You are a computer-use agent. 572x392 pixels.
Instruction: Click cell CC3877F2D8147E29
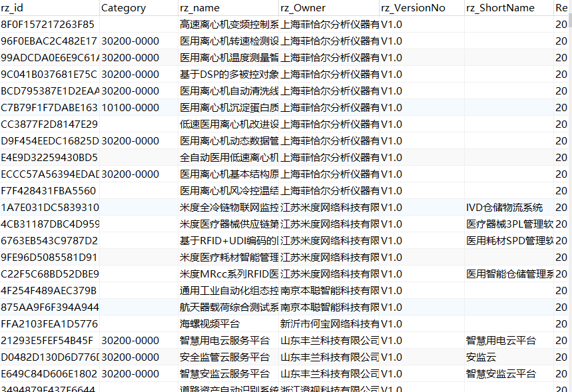[49, 124]
